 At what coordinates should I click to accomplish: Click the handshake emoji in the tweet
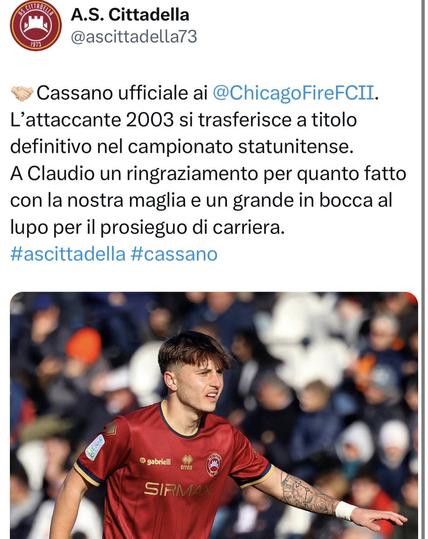(x=22, y=94)
